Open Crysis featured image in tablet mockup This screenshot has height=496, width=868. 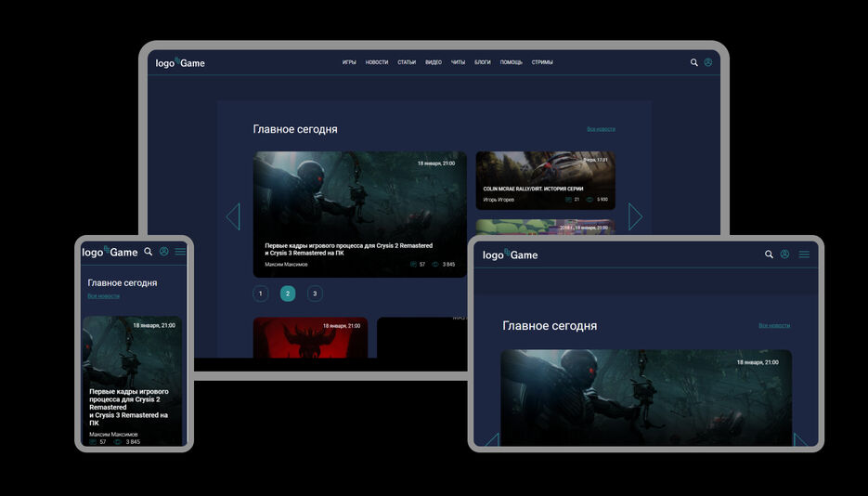(646, 398)
